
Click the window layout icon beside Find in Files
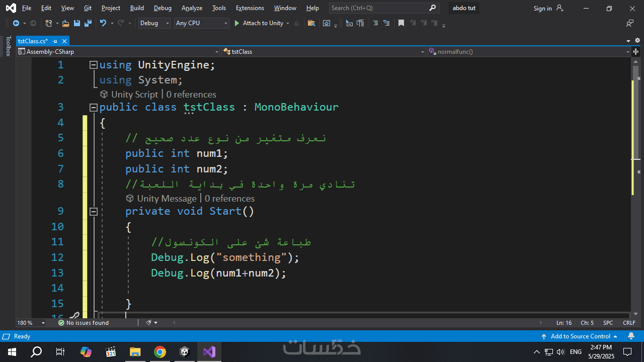327,23
